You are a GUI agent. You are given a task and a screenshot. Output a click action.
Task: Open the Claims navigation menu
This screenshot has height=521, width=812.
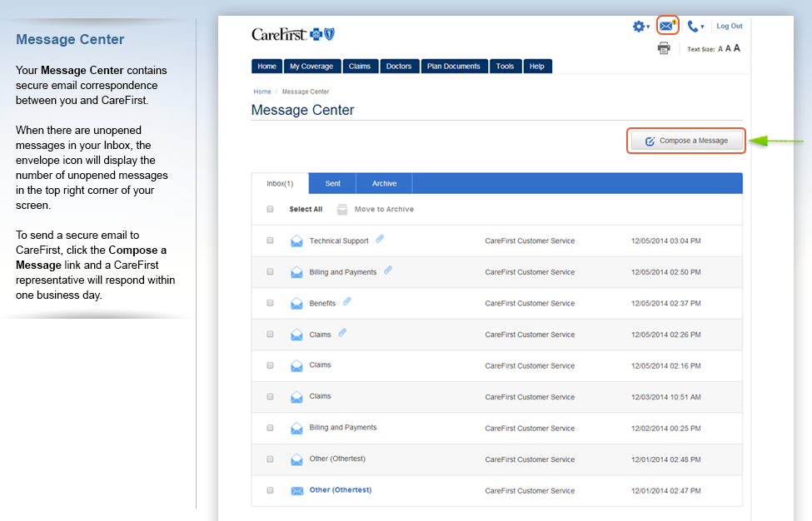click(360, 67)
